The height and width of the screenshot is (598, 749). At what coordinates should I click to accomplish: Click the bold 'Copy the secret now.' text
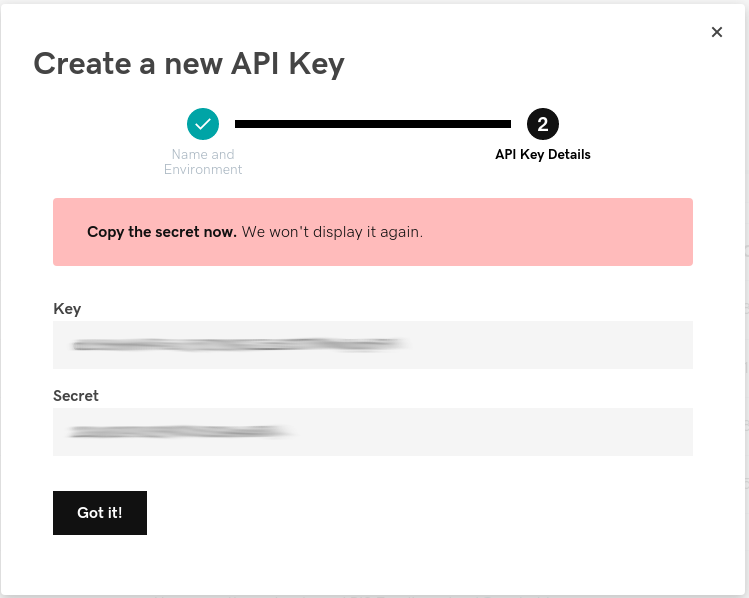tap(162, 232)
